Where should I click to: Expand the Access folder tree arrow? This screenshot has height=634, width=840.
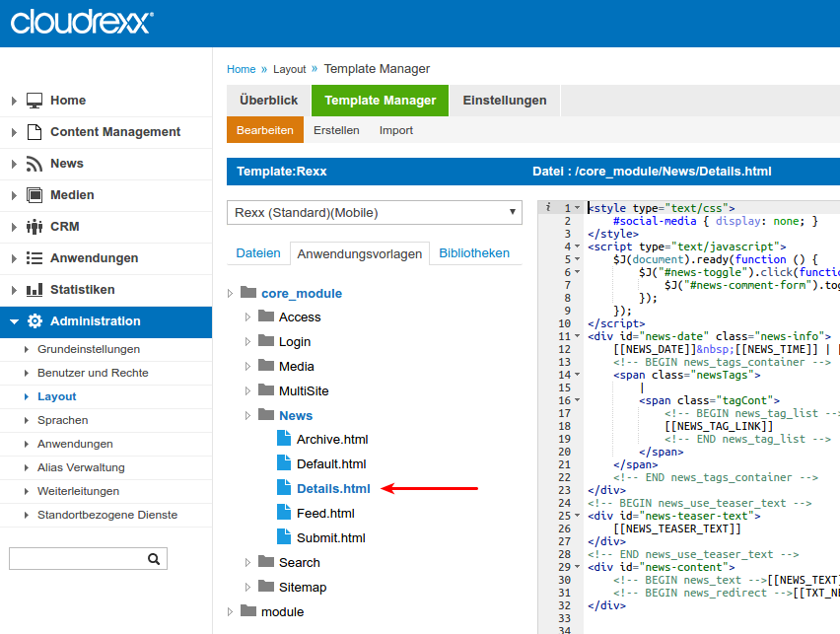tap(247, 317)
